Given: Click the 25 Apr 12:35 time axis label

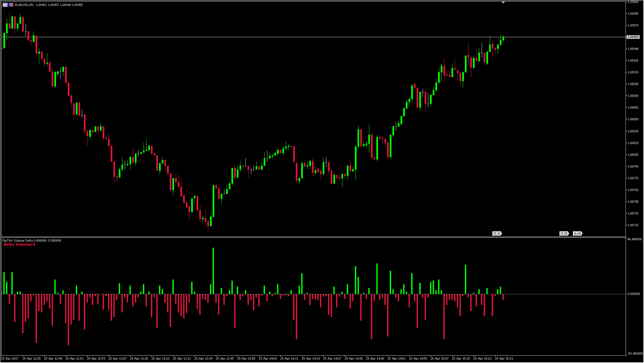Looking at the screenshot, I should tap(32, 359).
